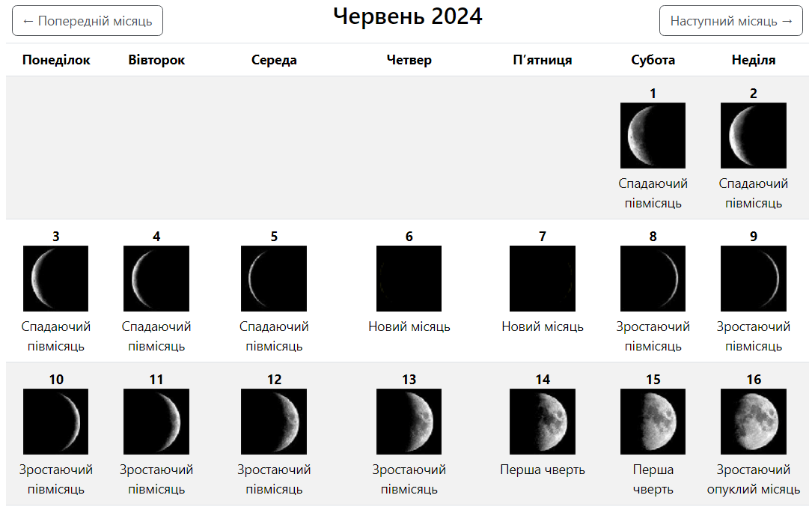Click the Червень 2024 calendar title
Image resolution: width=812 pixels, height=507 pixels.
click(409, 16)
